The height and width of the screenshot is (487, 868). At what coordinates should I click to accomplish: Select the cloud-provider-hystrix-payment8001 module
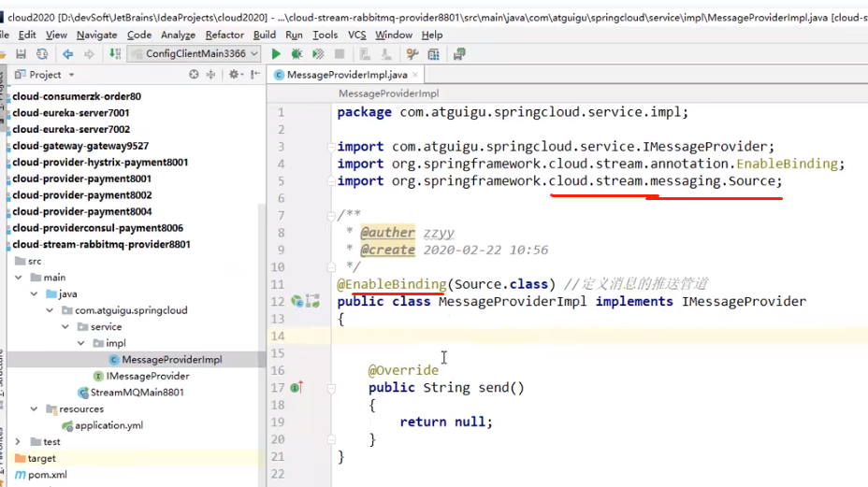click(100, 162)
